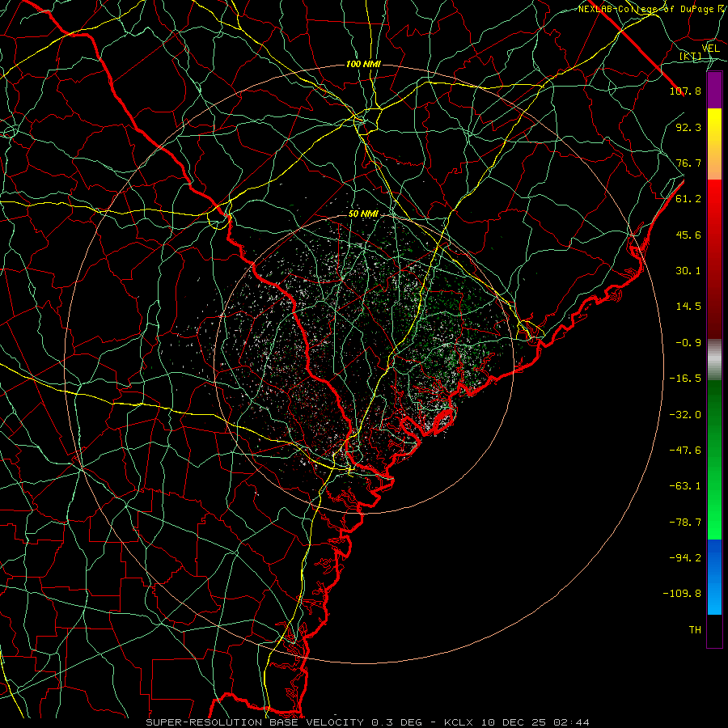Click the -94.2 scale value
Viewport: 728px width, 728px height.
(685, 558)
